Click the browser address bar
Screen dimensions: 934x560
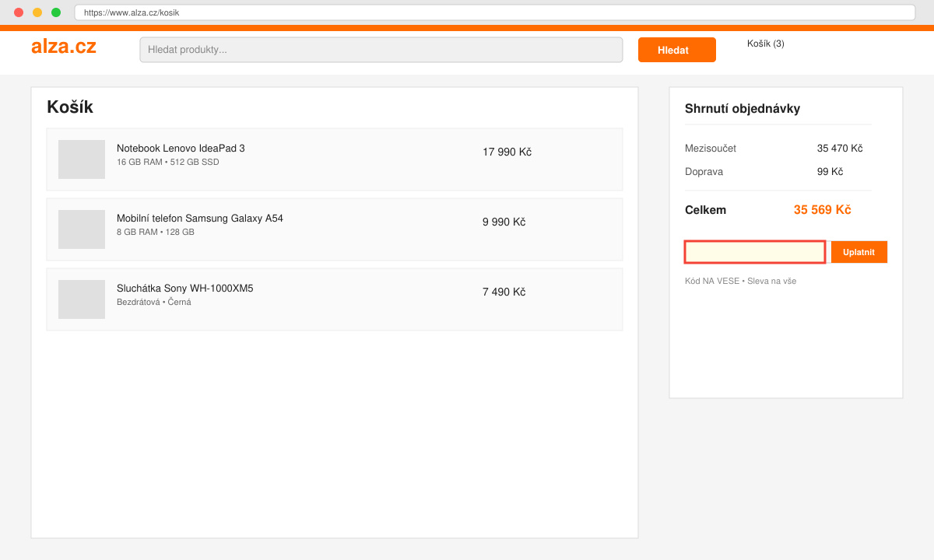[x=495, y=12]
